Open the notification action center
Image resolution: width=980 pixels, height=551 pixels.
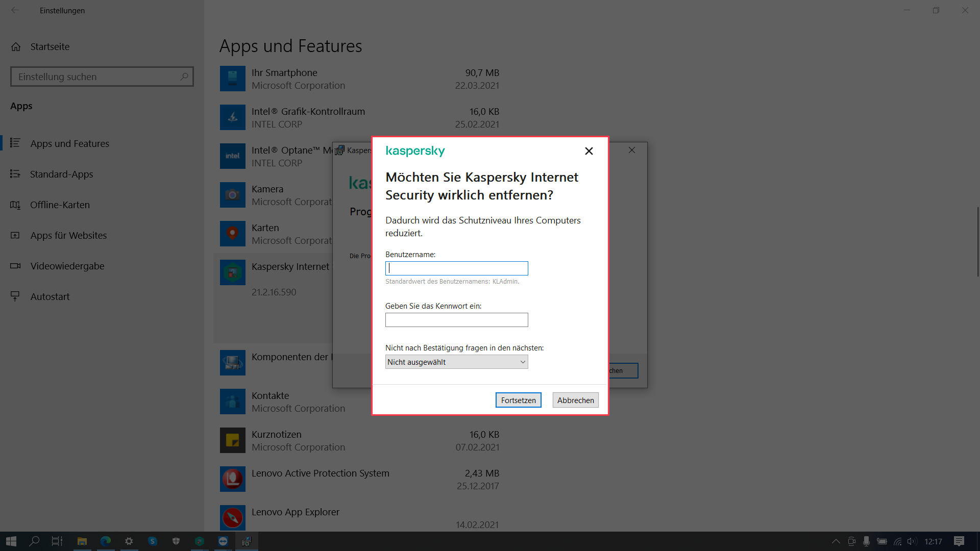tap(959, 541)
